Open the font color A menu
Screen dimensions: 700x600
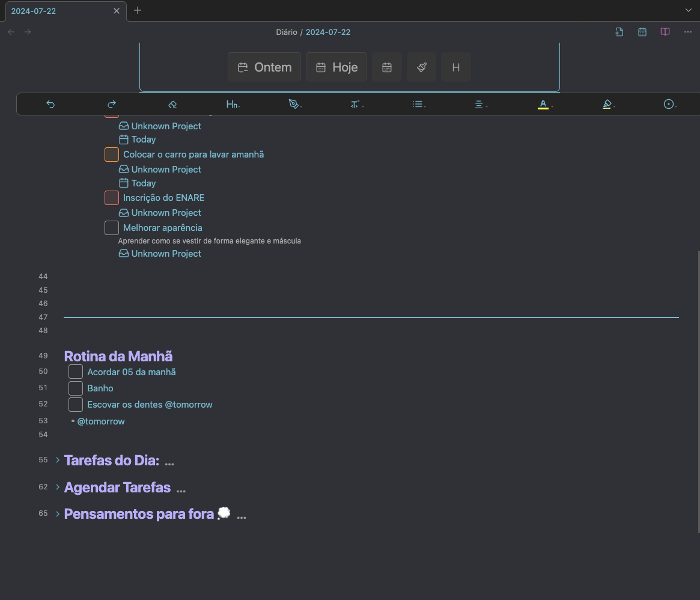pyautogui.click(x=544, y=104)
